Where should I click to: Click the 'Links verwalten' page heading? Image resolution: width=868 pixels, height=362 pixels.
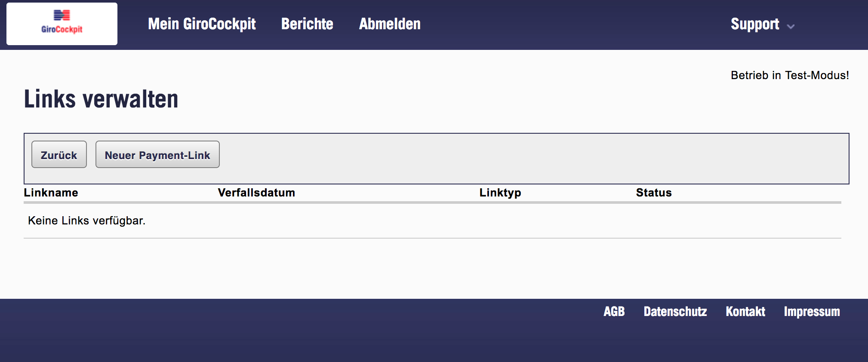[101, 99]
